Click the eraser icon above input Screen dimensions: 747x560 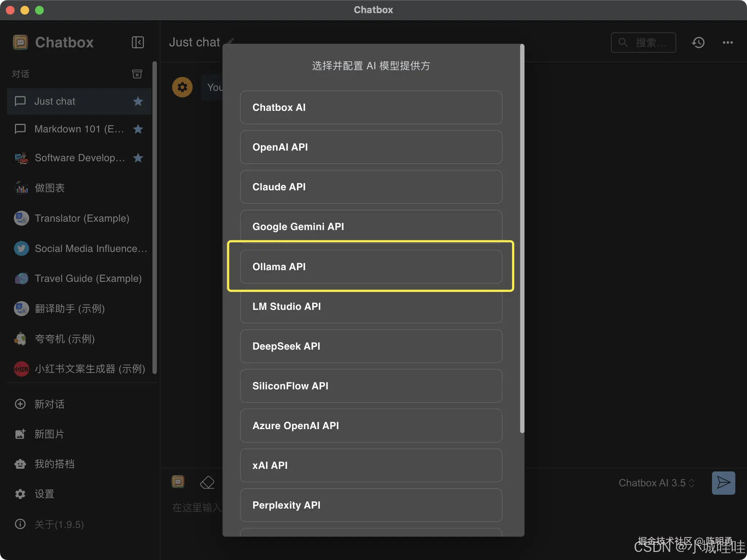[207, 482]
